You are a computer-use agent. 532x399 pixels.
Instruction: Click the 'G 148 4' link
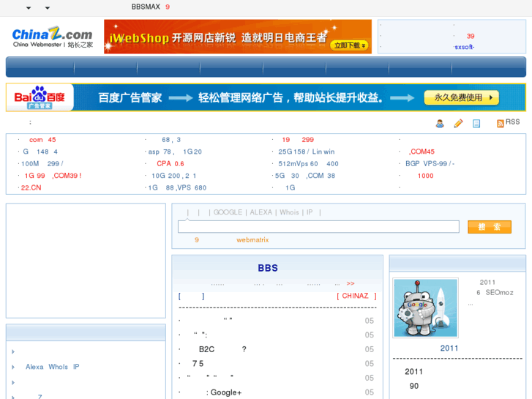[40, 152]
